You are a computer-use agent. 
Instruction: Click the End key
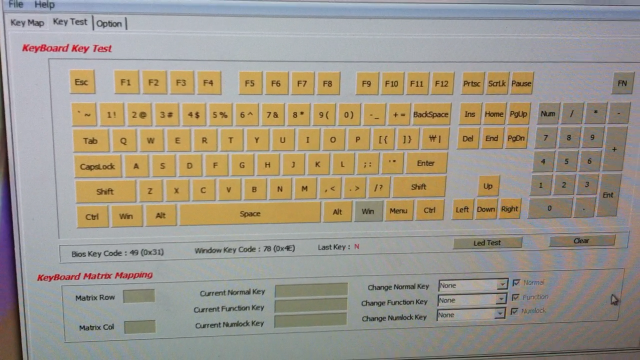click(492, 138)
